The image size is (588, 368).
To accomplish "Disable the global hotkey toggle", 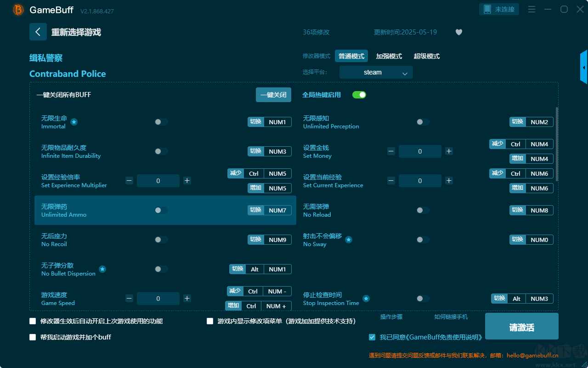I will [x=359, y=95].
